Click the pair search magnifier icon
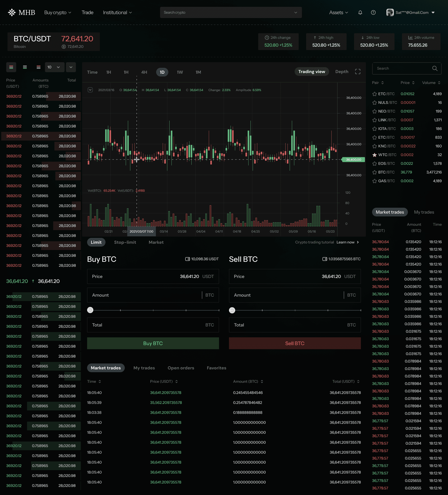 (435, 68)
